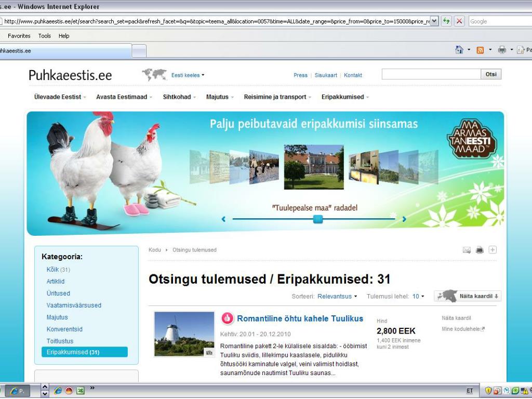The image size is (532, 399).
Task: Open the Press link
Action: 300,75
